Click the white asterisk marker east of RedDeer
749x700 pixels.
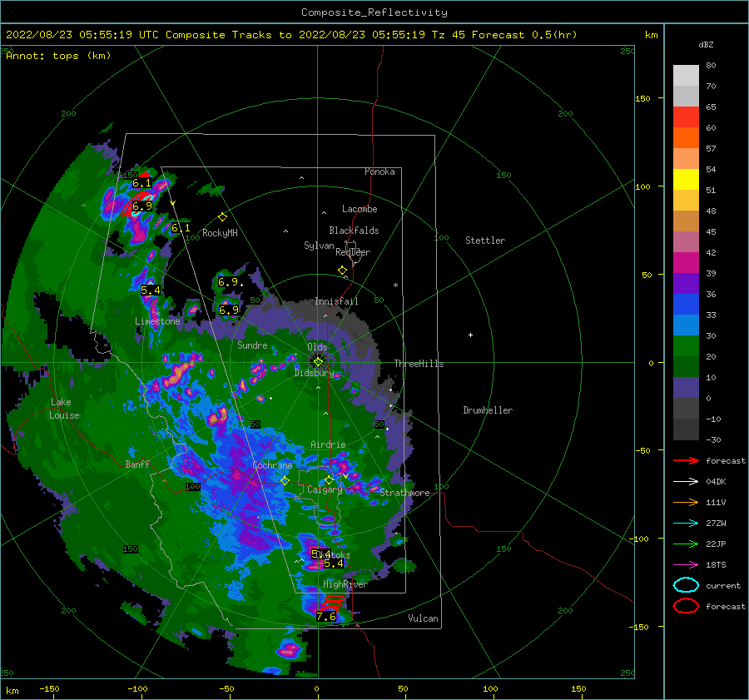[x=395, y=285]
